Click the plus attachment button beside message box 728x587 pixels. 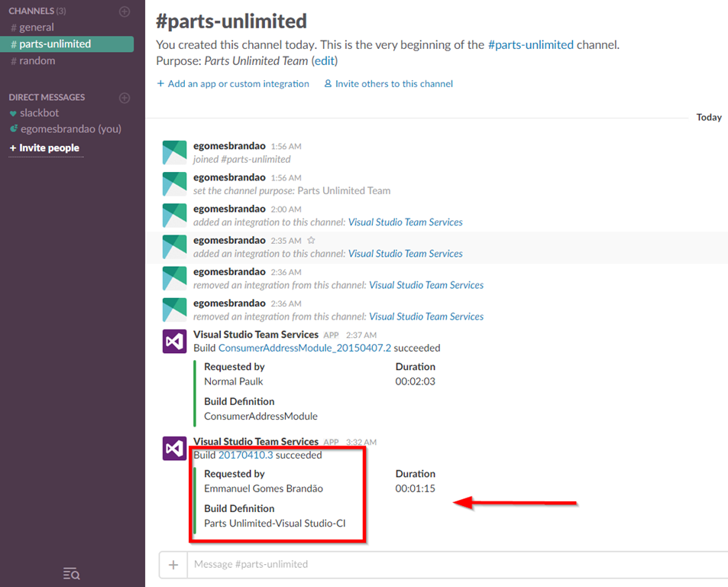click(173, 565)
